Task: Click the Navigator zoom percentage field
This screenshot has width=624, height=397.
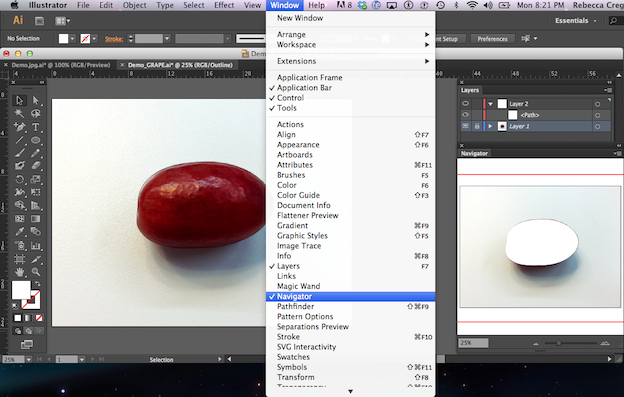Action: [x=473, y=343]
